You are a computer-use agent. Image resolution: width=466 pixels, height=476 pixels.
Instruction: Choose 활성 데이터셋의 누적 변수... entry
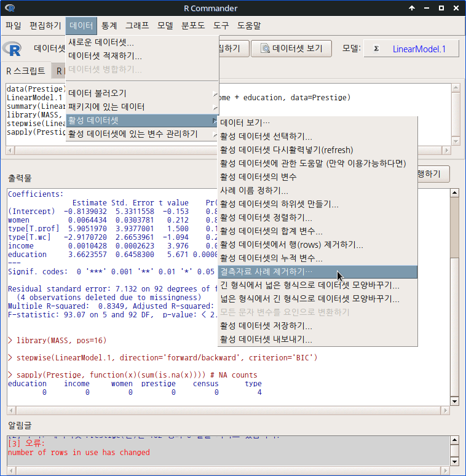[x=318, y=258]
